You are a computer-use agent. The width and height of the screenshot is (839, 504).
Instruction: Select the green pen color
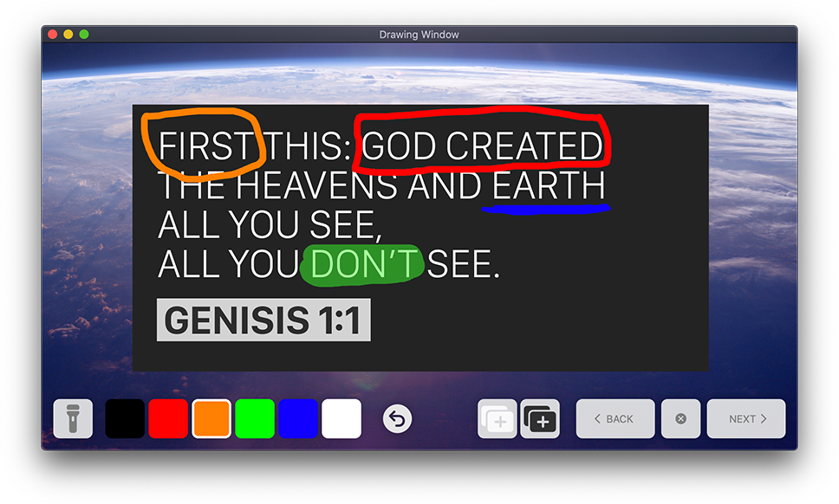tap(255, 418)
